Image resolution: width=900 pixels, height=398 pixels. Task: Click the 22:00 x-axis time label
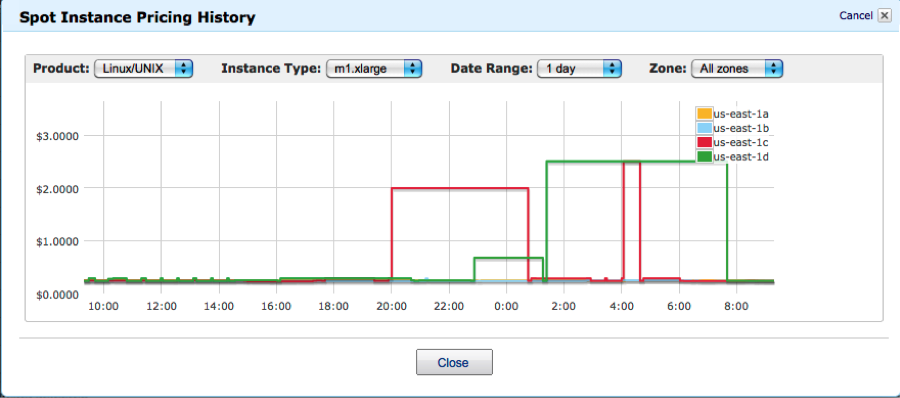(x=449, y=306)
